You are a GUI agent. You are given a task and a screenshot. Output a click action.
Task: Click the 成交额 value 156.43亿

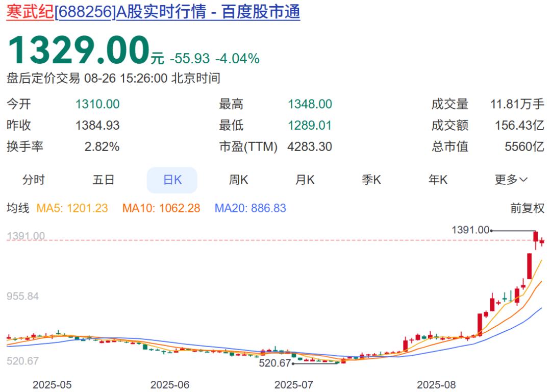pyautogui.click(x=519, y=125)
